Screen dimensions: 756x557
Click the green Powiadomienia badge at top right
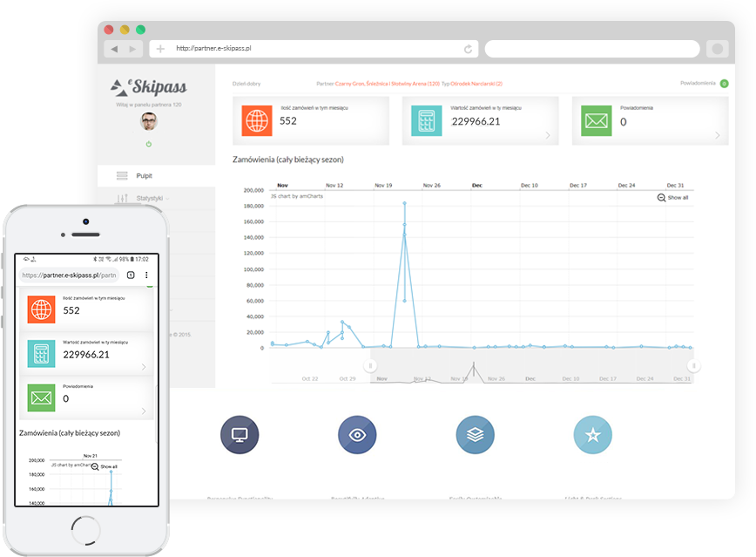point(725,85)
